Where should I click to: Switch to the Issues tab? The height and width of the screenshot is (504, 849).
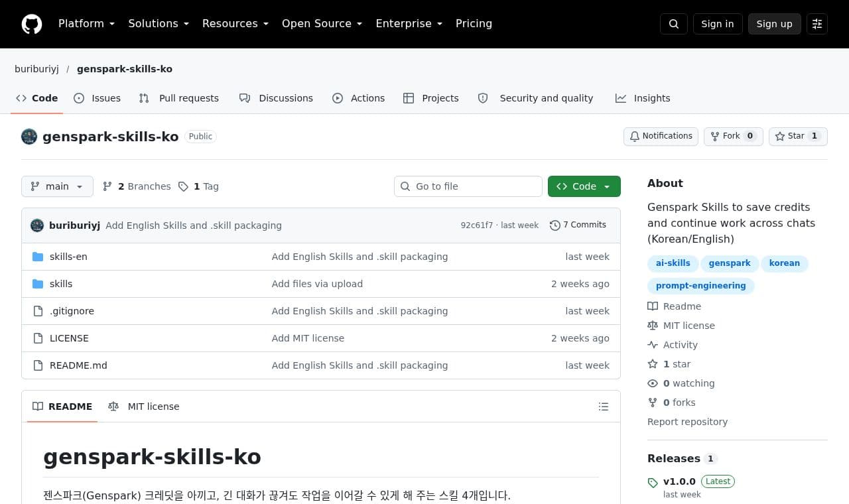coord(98,98)
